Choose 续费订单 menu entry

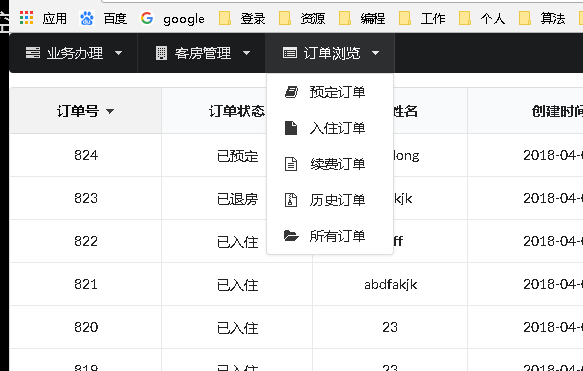pos(330,164)
